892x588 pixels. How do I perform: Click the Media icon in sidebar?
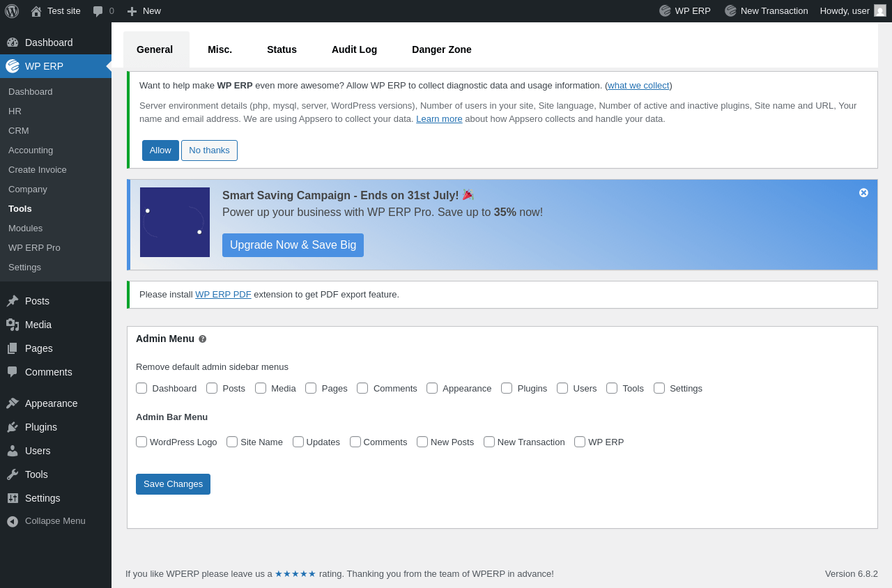click(x=13, y=325)
